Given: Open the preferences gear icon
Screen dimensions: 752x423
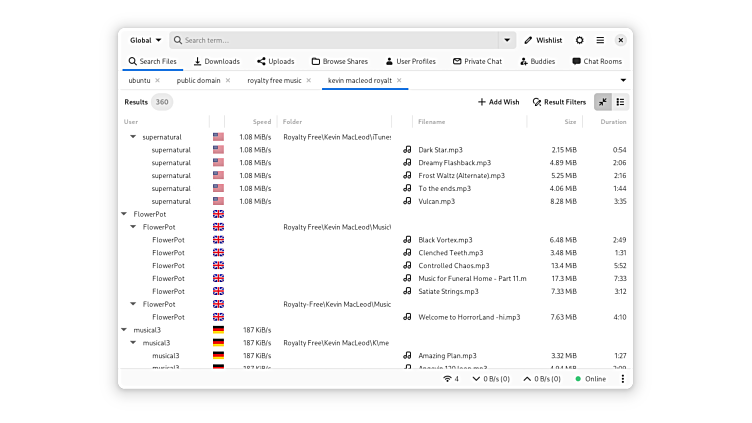Looking at the screenshot, I should coord(580,40).
